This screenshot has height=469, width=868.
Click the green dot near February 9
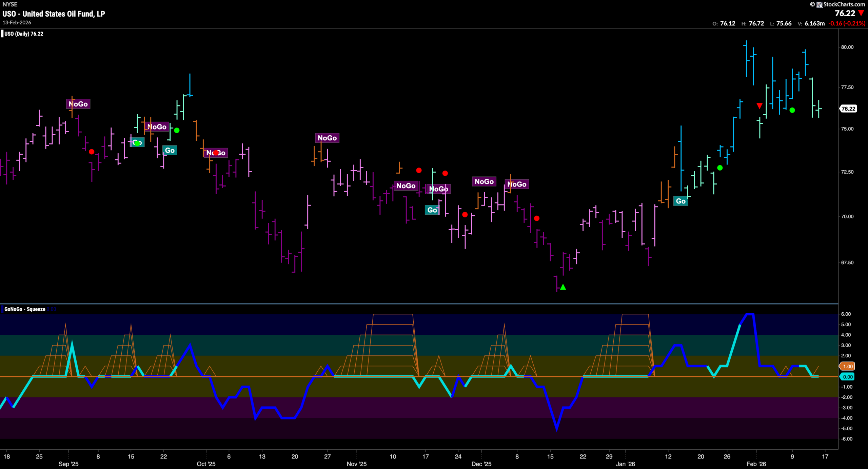tap(792, 110)
